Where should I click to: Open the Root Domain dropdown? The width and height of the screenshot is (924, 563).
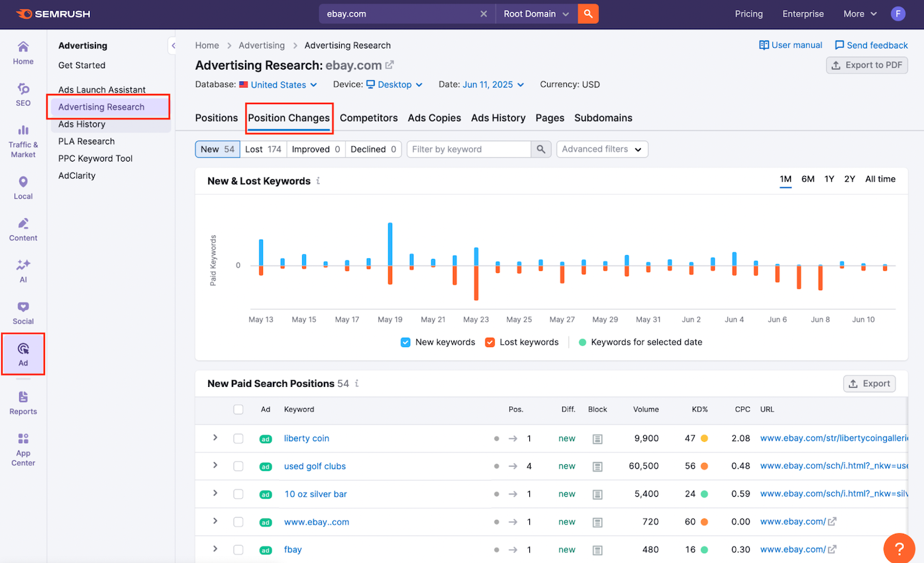(x=536, y=14)
